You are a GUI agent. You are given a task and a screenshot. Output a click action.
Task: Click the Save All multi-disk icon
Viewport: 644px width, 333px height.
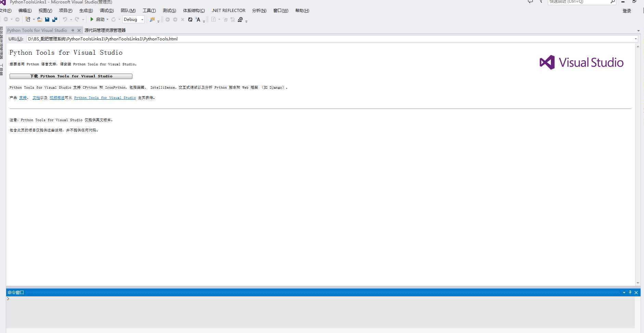(55, 20)
